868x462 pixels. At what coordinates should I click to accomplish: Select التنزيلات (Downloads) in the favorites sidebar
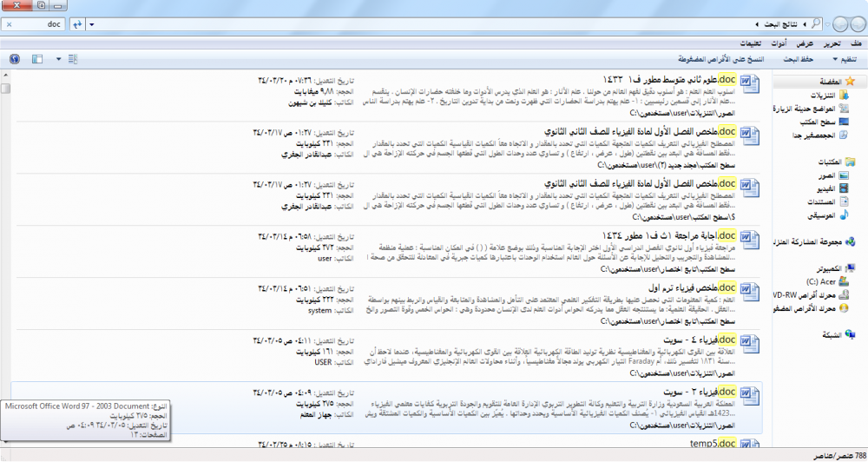828,95
